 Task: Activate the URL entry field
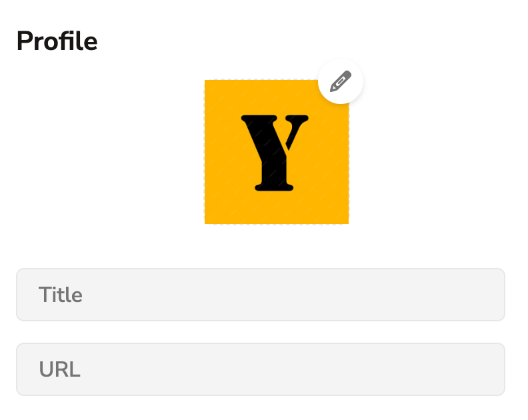click(x=260, y=369)
